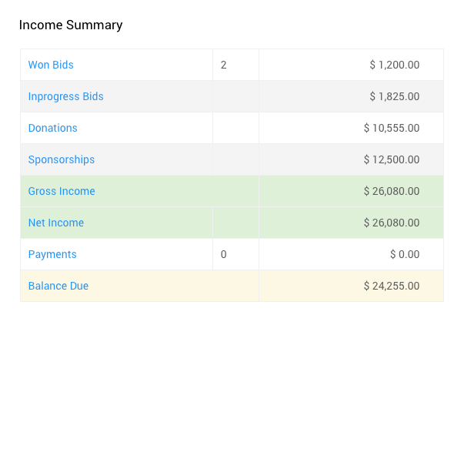464x476 pixels.
Task: Click the empty count cell in Donations row
Action: 235,128
